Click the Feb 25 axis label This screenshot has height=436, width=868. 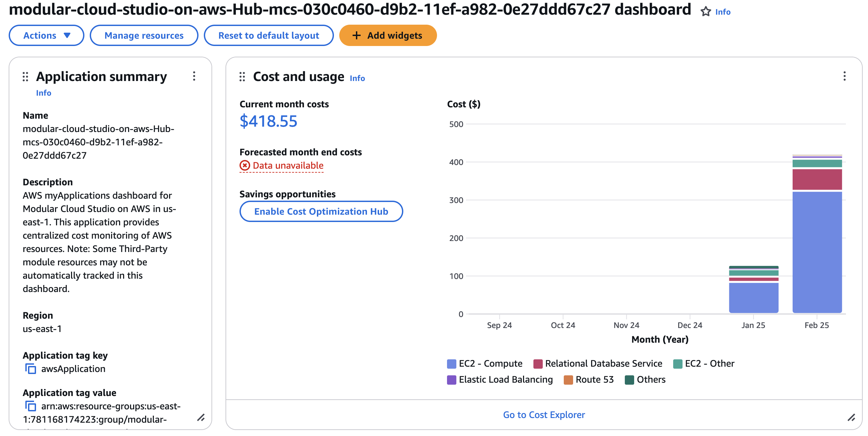tap(816, 325)
